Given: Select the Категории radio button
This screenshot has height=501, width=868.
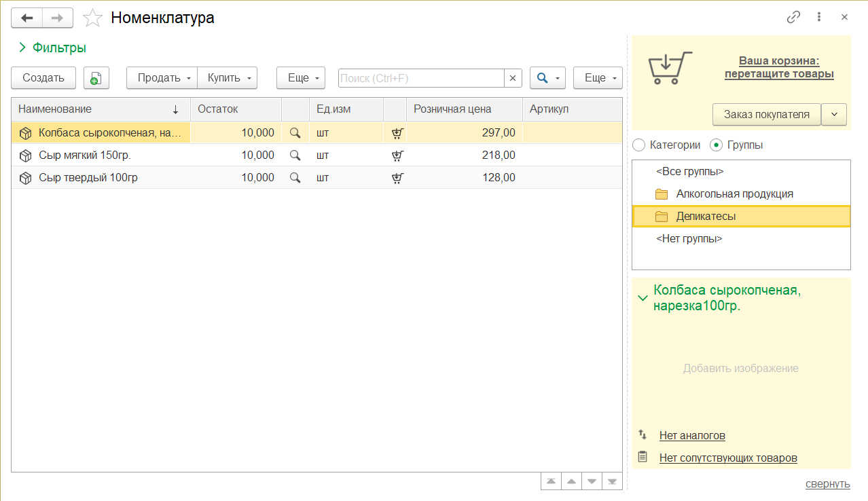Looking at the screenshot, I should [638, 145].
